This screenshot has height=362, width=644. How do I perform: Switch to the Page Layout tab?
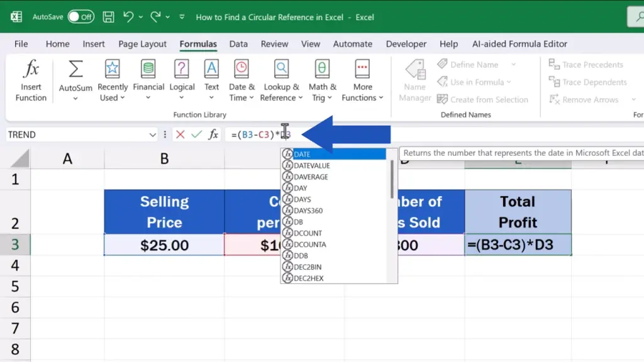pos(142,44)
